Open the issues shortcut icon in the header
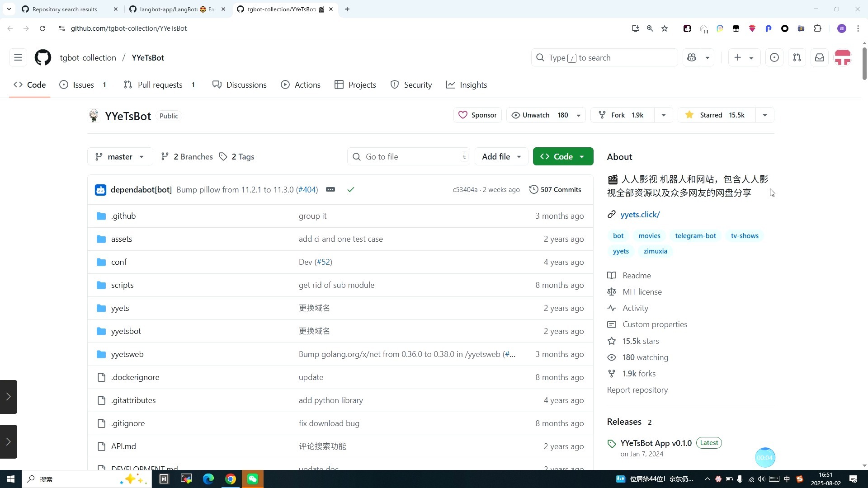Viewport: 868px width, 488px height. tap(774, 58)
